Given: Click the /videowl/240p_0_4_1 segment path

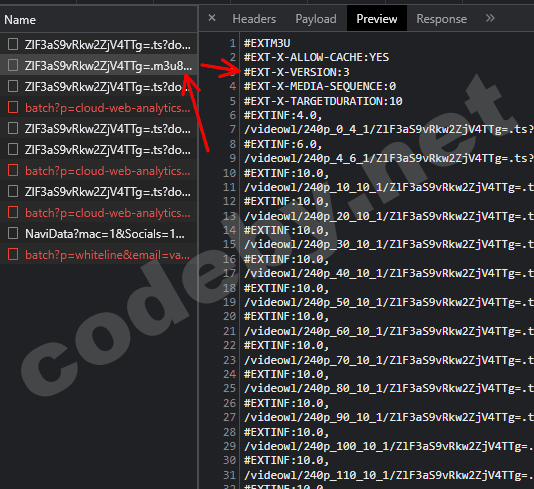Looking at the screenshot, I should tap(389, 129).
